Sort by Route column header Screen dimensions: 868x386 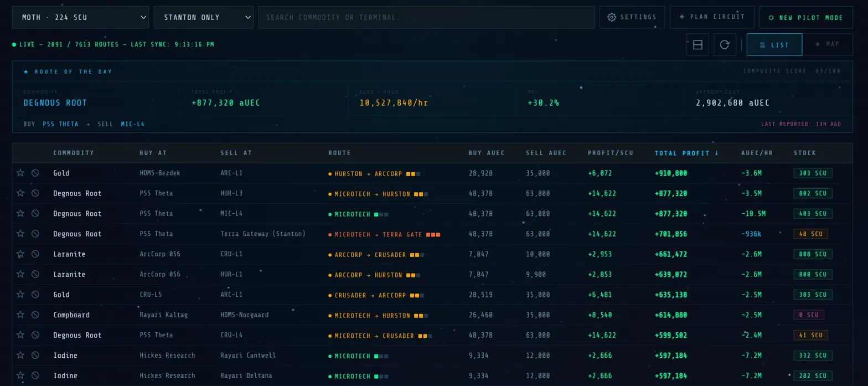[x=339, y=153]
